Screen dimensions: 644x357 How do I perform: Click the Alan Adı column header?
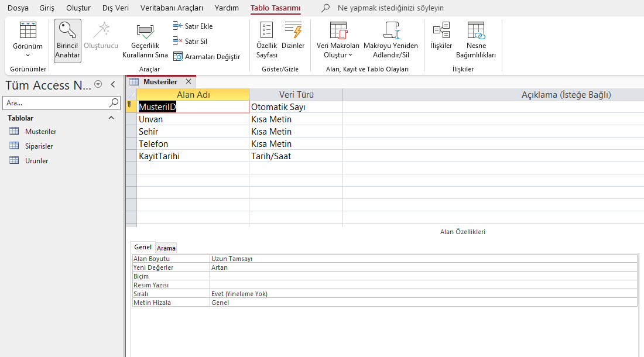tap(193, 95)
